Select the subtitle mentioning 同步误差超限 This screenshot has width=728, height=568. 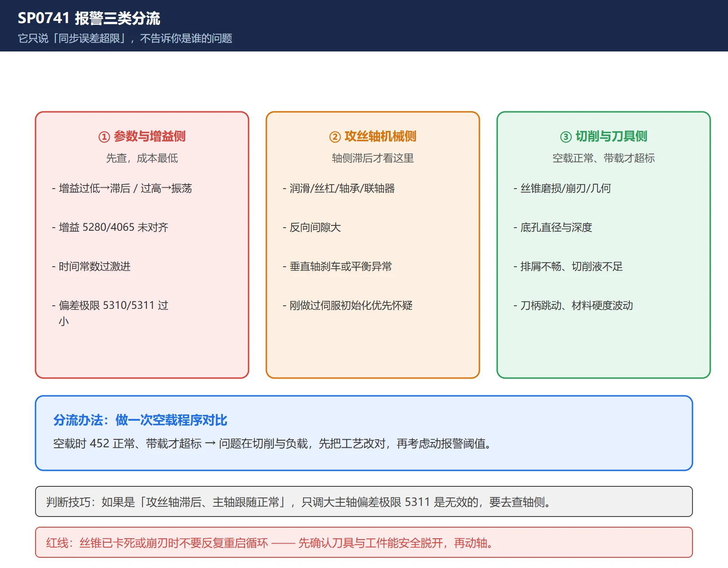[125, 39]
